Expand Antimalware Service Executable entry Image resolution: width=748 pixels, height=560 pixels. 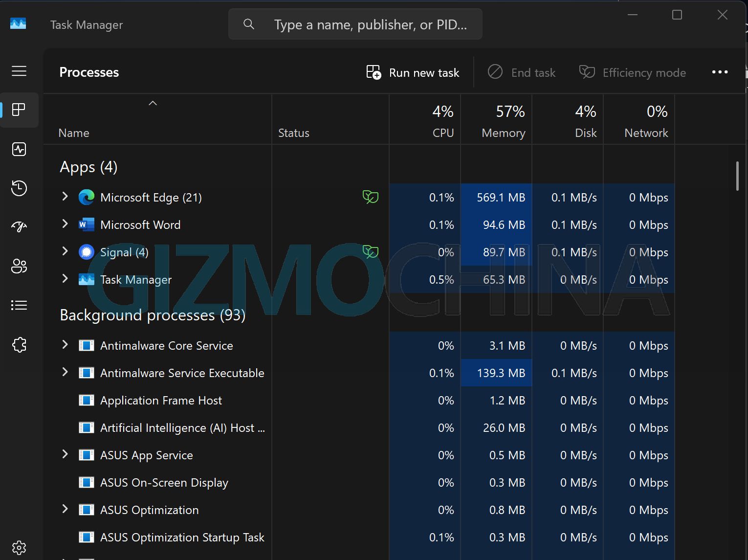coord(65,372)
